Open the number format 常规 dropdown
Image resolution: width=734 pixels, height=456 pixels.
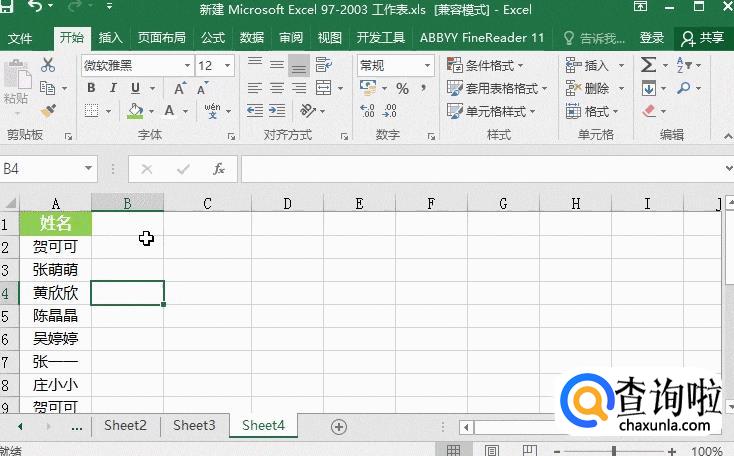(x=427, y=66)
